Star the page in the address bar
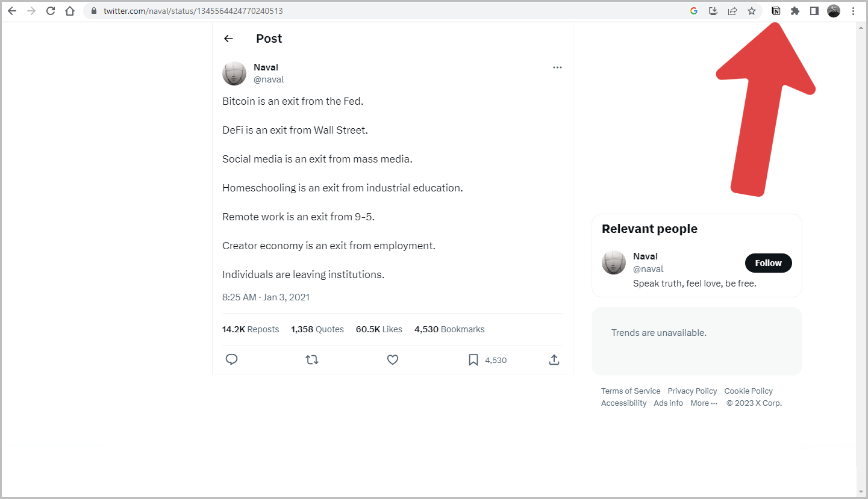 pyautogui.click(x=752, y=11)
